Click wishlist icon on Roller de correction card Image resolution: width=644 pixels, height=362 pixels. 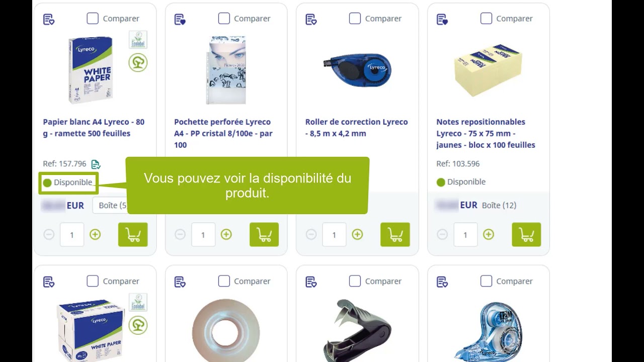coord(311,19)
